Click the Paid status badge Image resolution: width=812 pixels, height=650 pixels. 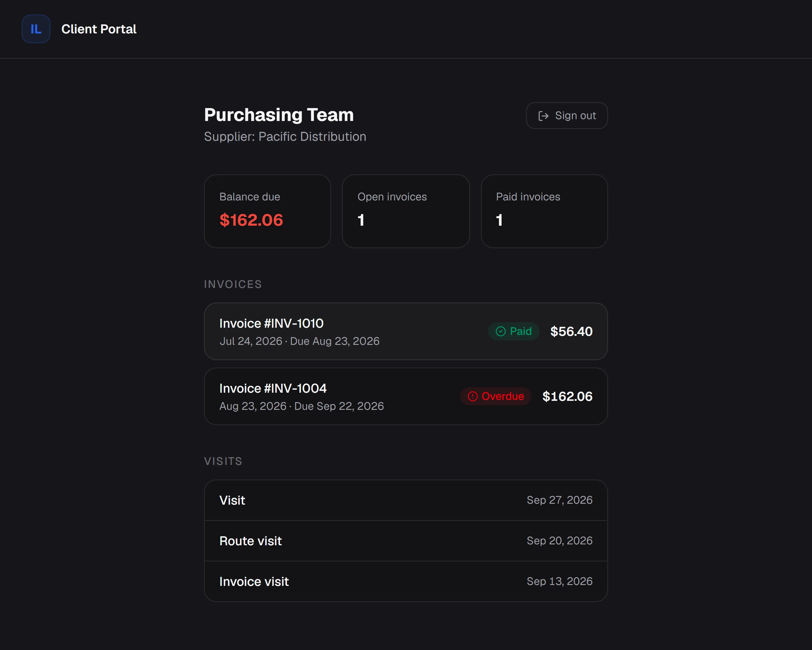[514, 331]
